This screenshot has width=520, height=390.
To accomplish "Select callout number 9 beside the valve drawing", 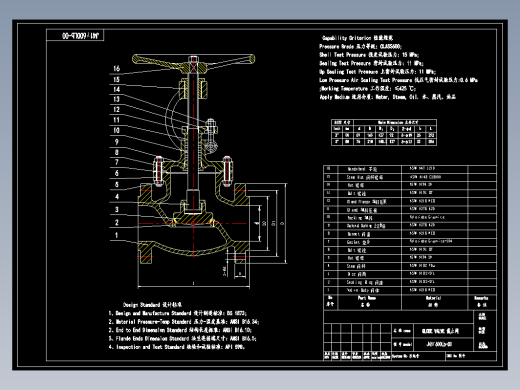I will pos(117,142).
